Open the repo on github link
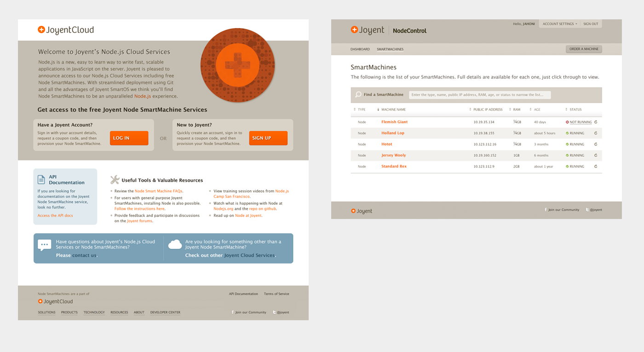644x352 pixels. coord(263,209)
